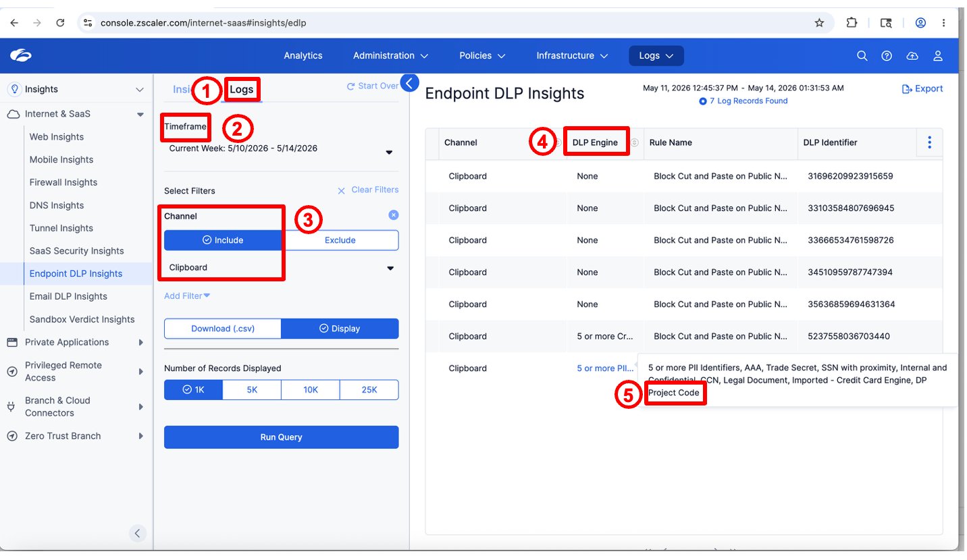Open the Logs menu in top navigation
Viewport: 967px width, 560px height.
tap(656, 55)
